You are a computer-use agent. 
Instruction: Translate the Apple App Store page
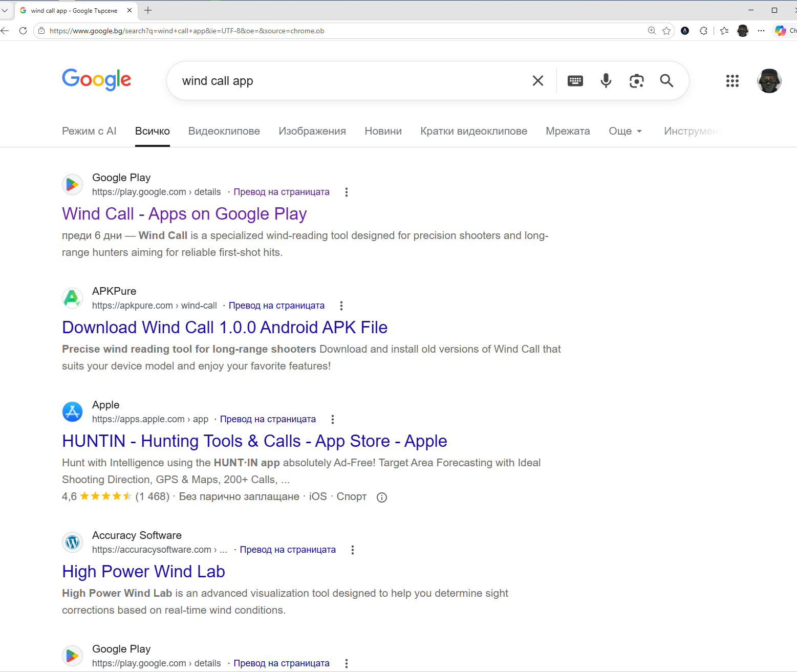[x=268, y=419]
